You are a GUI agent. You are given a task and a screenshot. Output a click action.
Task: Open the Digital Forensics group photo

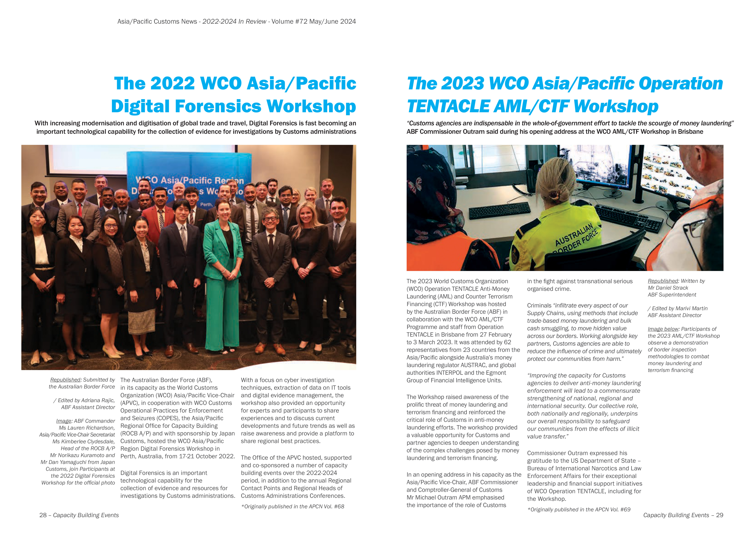click(x=189, y=257)
